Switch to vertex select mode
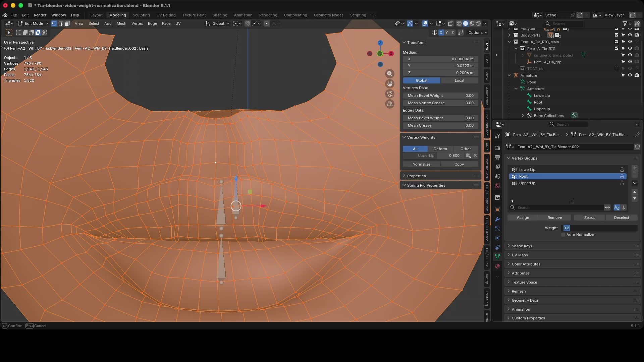The image size is (644, 362). point(54,23)
